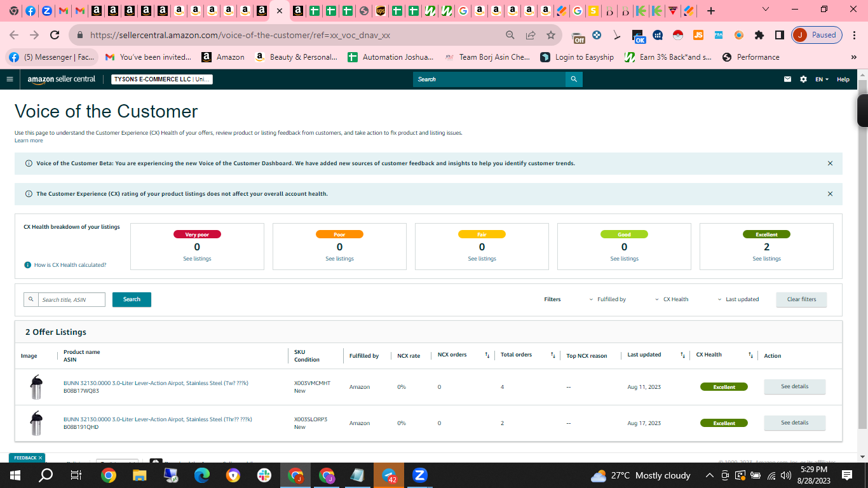Open the Seller Central hamburger menu

tap(10, 79)
